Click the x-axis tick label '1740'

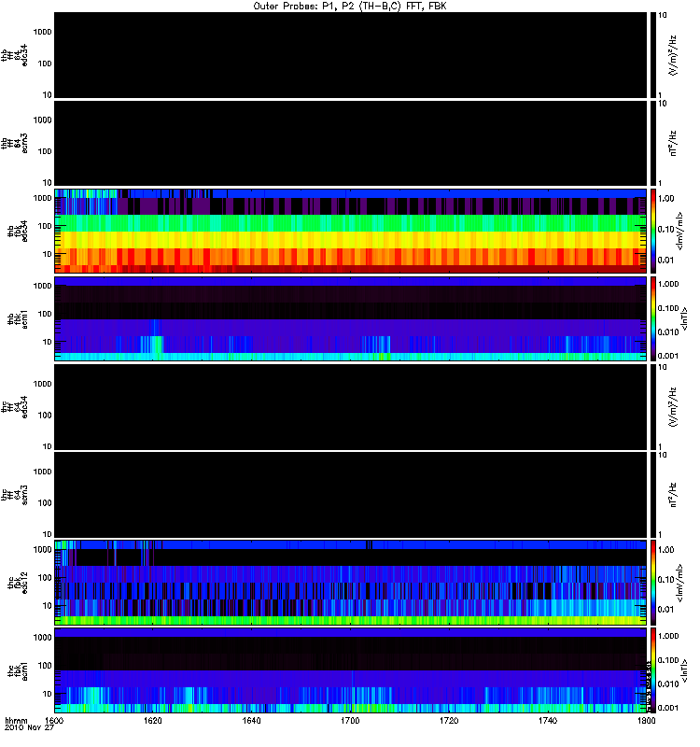(548, 720)
